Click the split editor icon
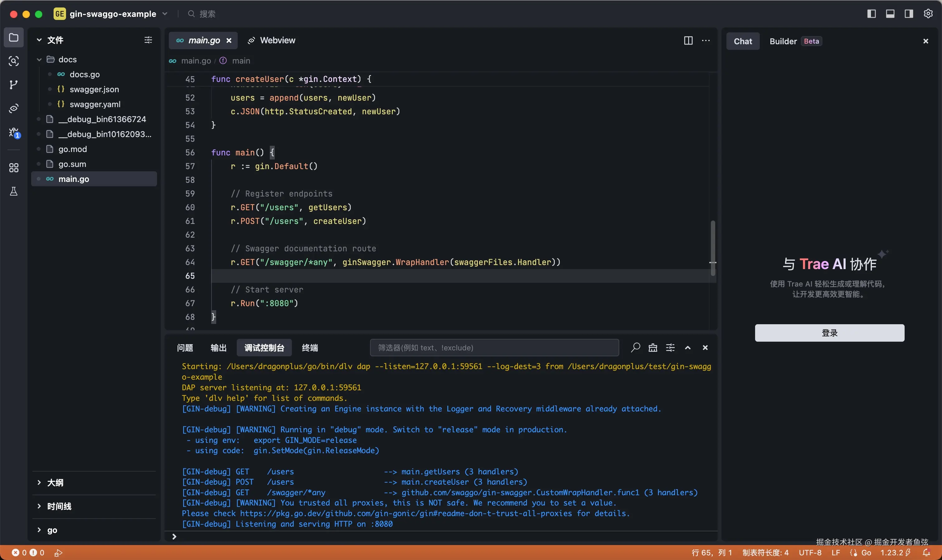 coord(688,40)
